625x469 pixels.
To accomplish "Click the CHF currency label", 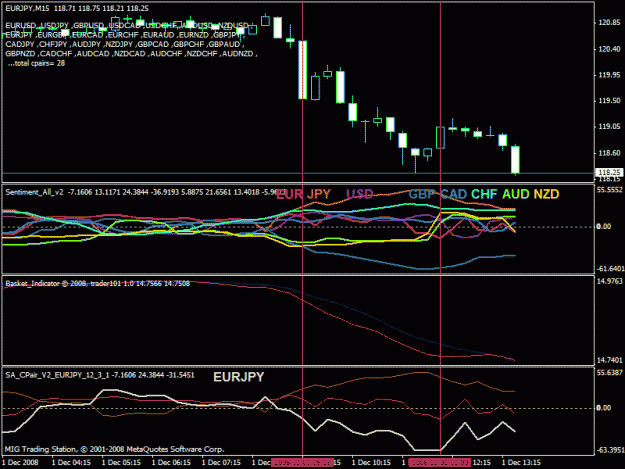I will click(484, 194).
